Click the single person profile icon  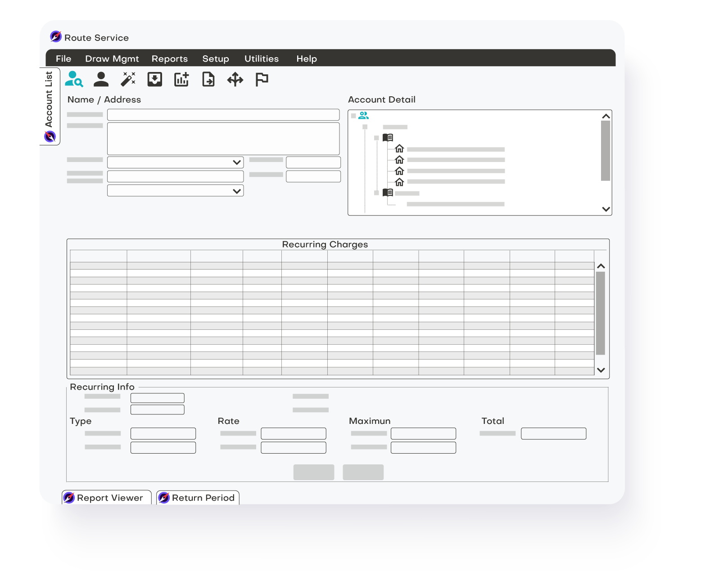pos(101,79)
